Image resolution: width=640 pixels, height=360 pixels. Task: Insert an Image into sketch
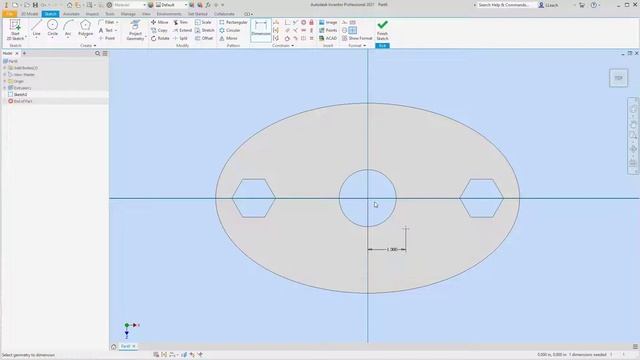pyautogui.click(x=328, y=22)
